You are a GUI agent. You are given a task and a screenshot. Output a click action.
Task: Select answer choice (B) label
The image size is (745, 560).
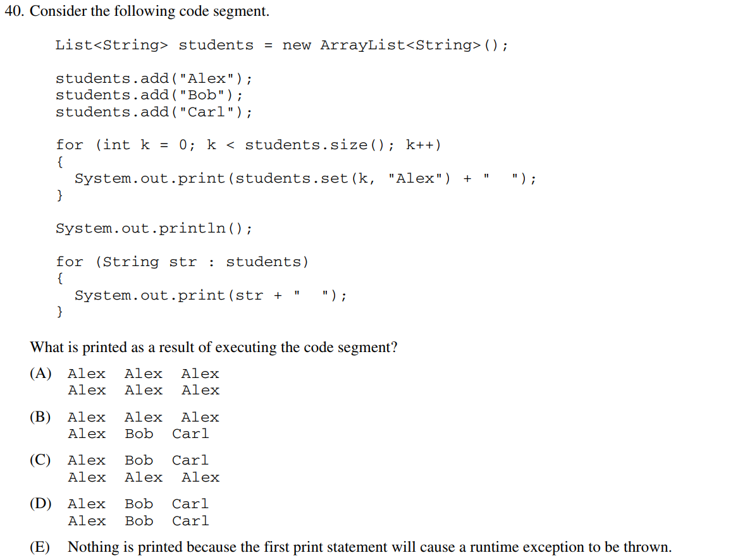tap(40, 417)
